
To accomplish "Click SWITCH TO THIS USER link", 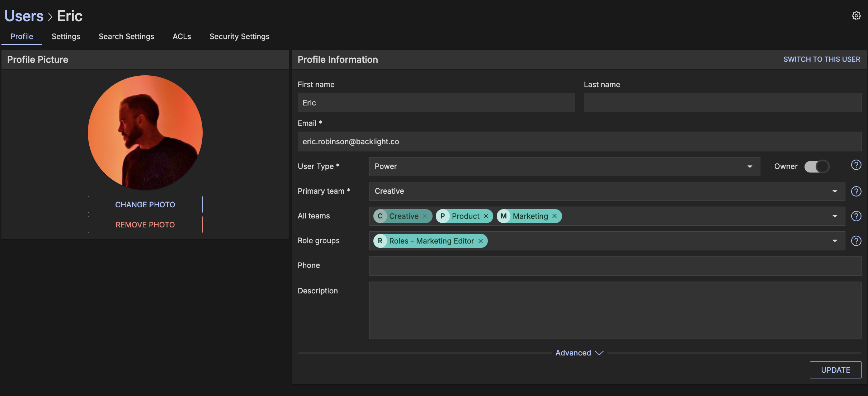I will [x=821, y=60].
